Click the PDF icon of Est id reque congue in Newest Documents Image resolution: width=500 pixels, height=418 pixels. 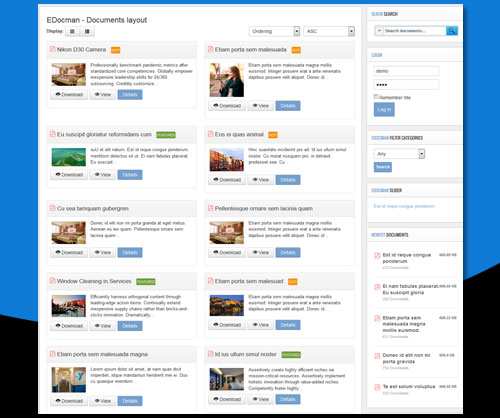click(377, 256)
